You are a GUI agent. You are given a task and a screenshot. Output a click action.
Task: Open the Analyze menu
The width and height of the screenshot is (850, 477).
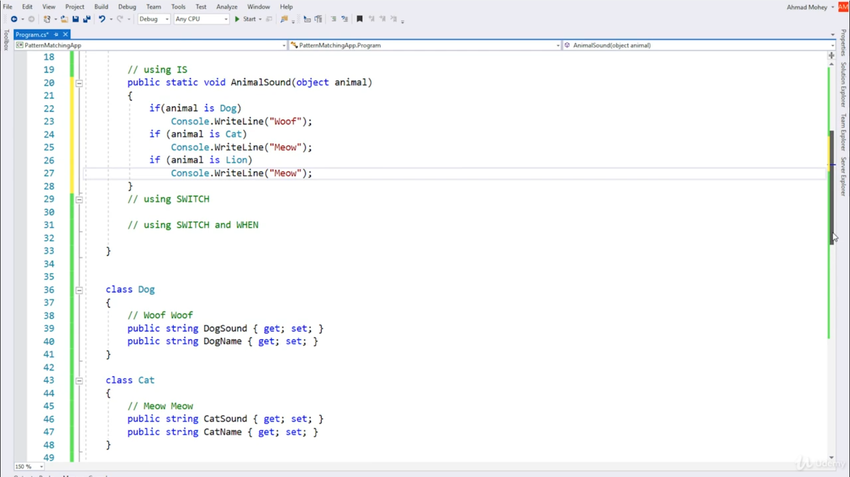[x=227, y=7]
